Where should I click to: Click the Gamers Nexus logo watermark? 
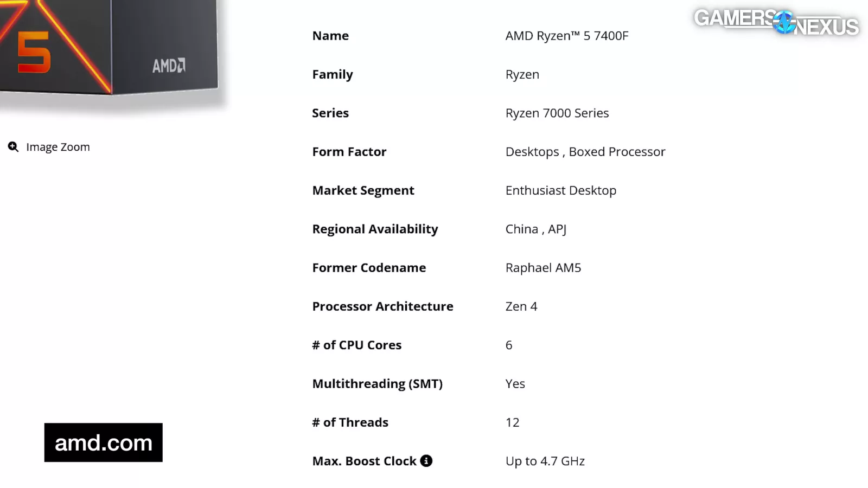[776, 22]
